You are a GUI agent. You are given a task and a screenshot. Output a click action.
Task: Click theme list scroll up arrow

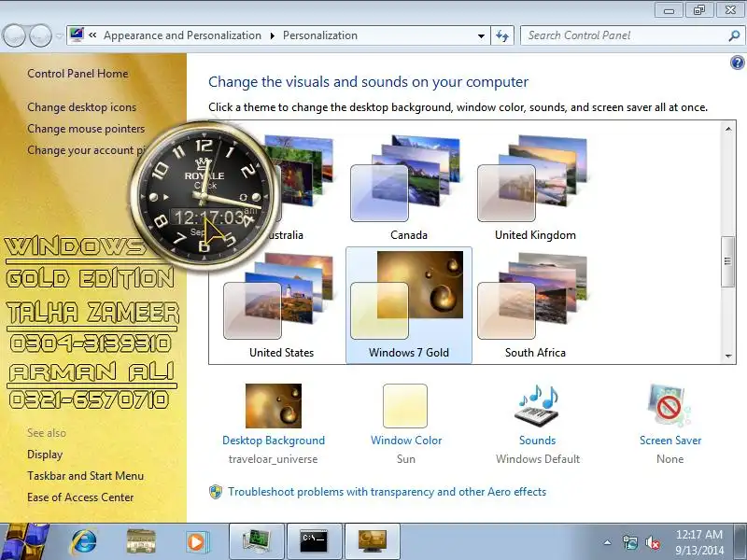coord(728,129)
